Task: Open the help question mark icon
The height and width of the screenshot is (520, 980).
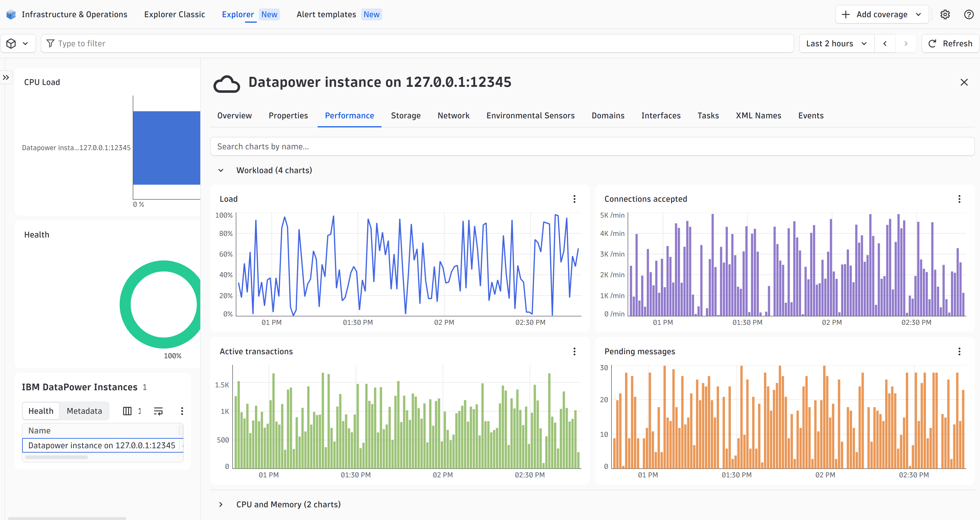Action: click(x=969, y=15)
